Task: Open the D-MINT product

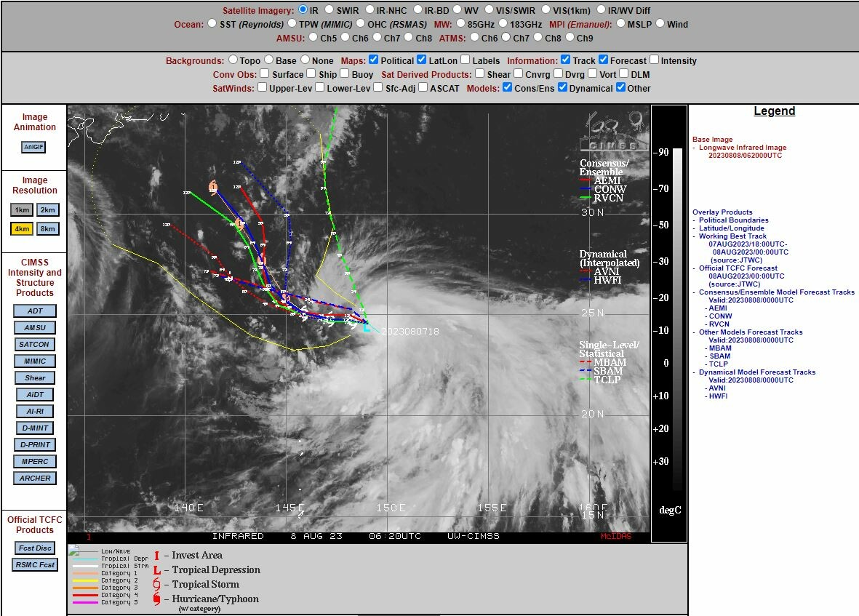Action: 35,428
